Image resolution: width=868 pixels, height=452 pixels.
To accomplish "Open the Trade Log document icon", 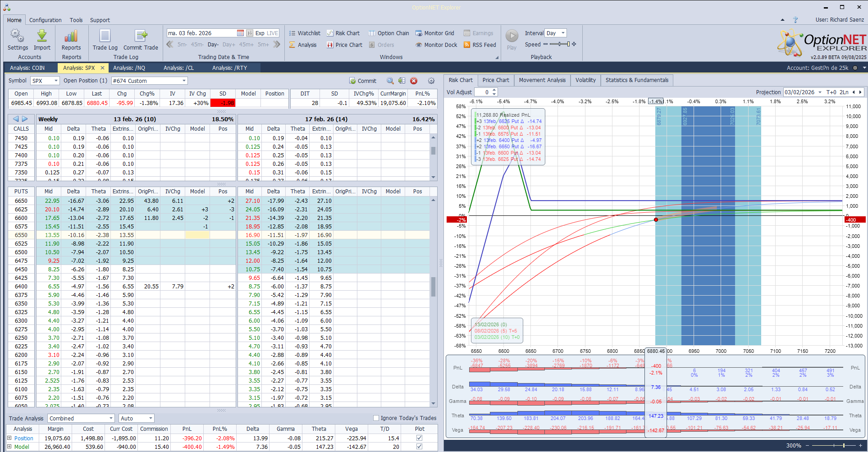I will [105, 40].
